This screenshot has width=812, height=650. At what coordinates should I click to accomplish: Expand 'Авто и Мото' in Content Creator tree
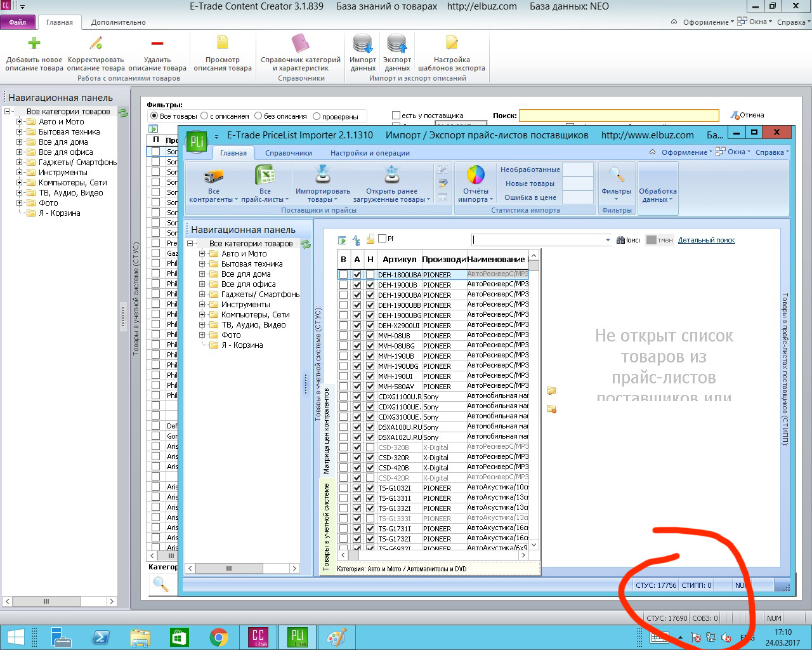pos(19,122)
